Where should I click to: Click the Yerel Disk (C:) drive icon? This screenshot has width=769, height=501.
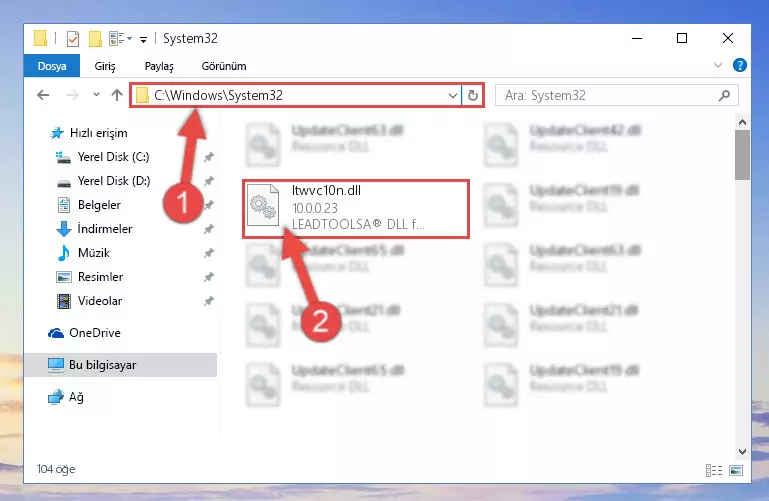pos(63,157)
